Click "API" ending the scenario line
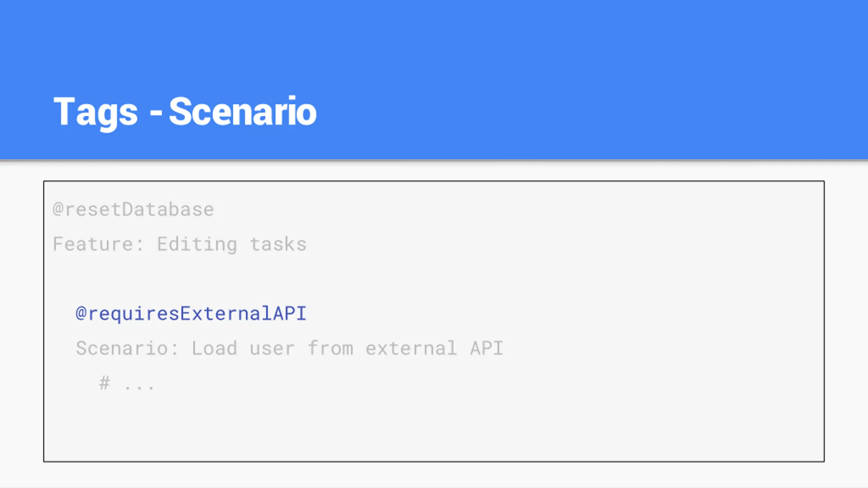The width and height of the screenshot is (868, 488). [x=487, y=348]
